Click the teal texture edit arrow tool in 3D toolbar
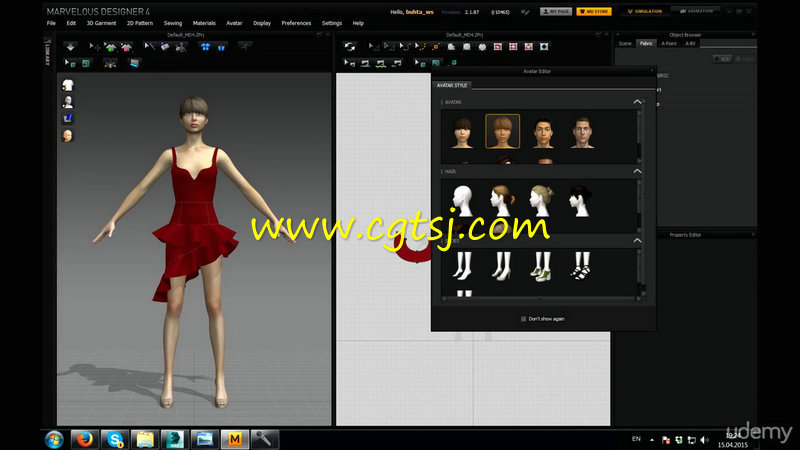 point(70,63)
